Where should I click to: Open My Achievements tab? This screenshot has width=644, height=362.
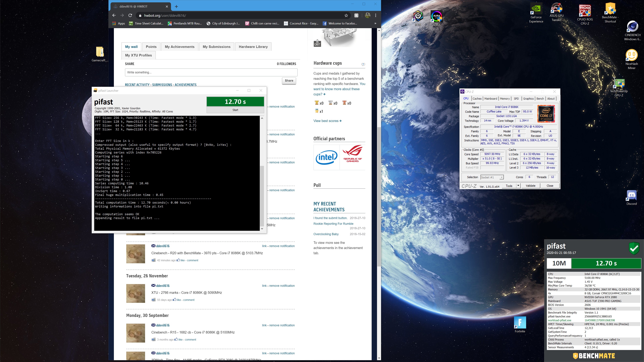tap(179, 47)
